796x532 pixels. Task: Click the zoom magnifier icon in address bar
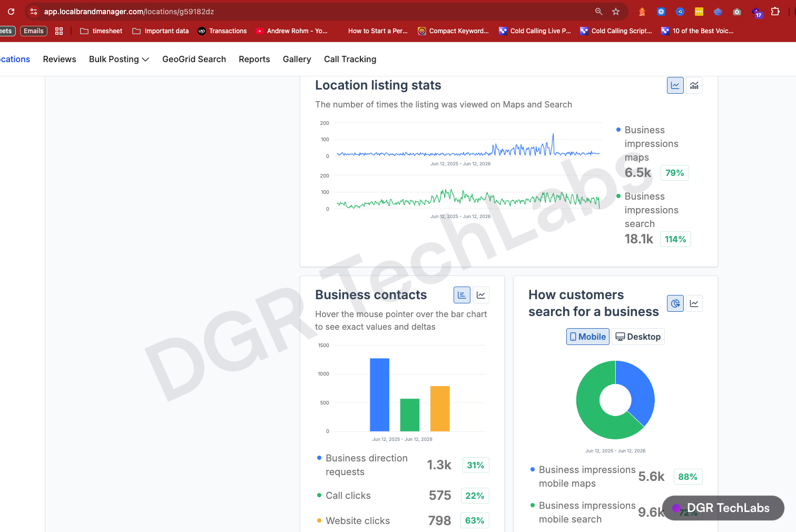599,11
